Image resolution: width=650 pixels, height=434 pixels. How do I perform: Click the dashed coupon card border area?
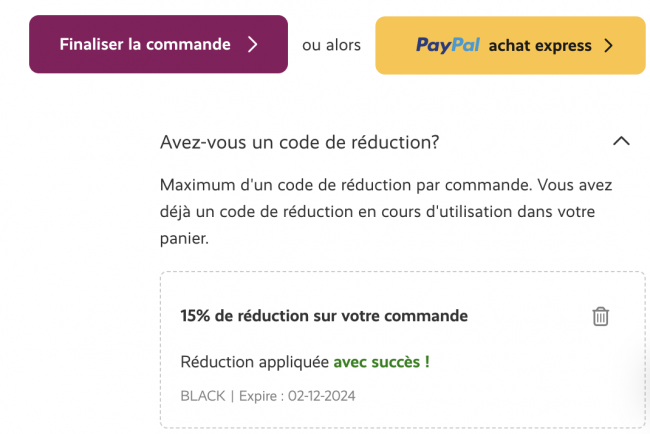[x=403, y=350]
